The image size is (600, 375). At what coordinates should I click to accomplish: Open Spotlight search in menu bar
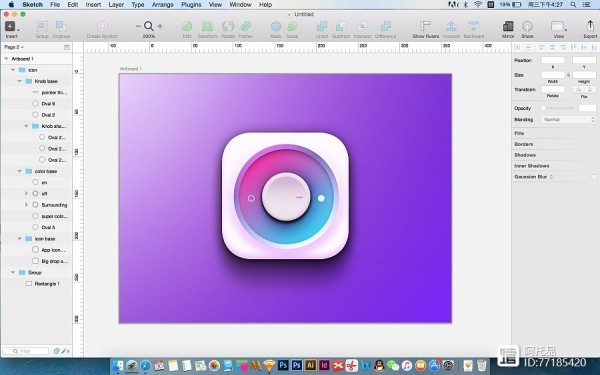click(573, 5)
